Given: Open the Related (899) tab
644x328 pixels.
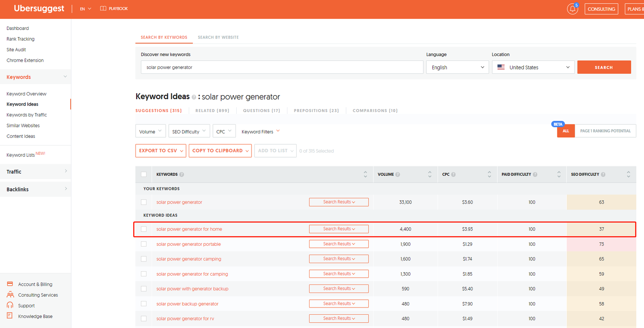Looking at the screenshot, I should coord(212,111).
